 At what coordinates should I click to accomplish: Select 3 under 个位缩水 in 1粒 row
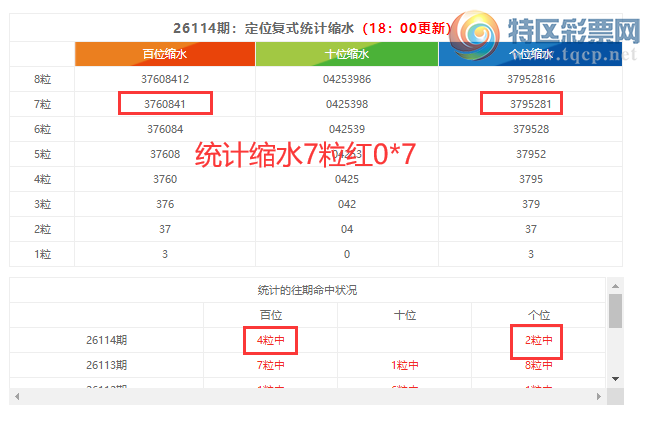click(531, 254)
